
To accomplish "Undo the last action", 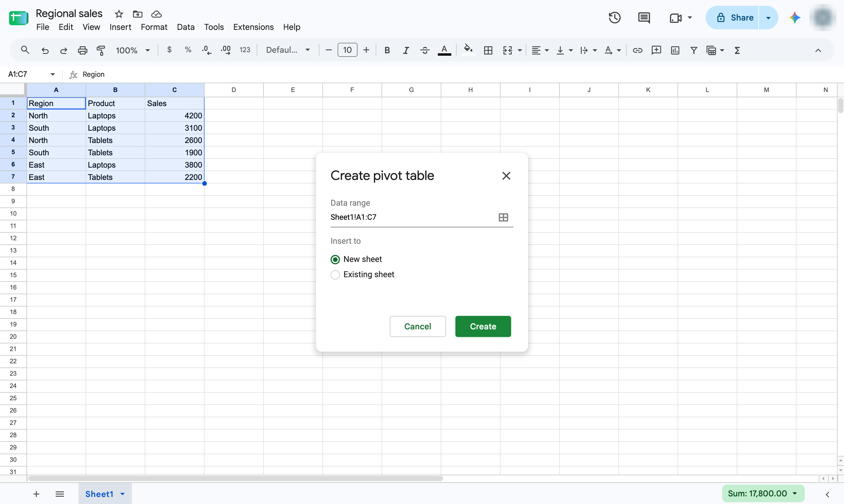I will click(x=45, y=50).
